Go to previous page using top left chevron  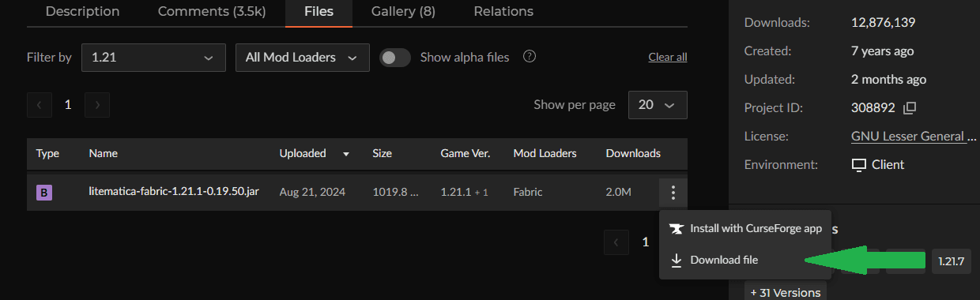40,105
